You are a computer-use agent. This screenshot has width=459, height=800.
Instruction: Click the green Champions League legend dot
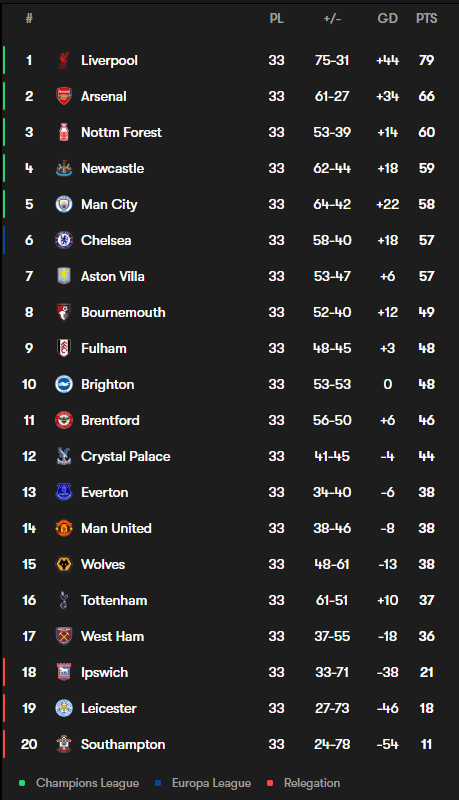coord(22,783)
